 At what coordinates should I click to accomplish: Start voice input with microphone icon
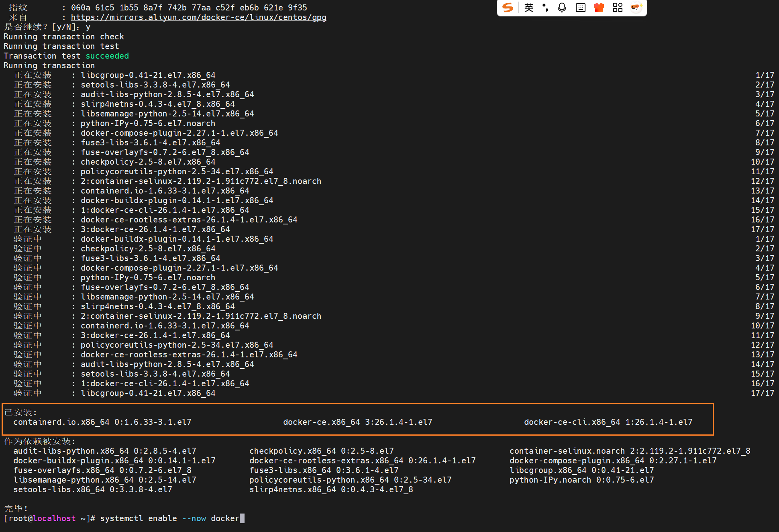click(562, 8)
